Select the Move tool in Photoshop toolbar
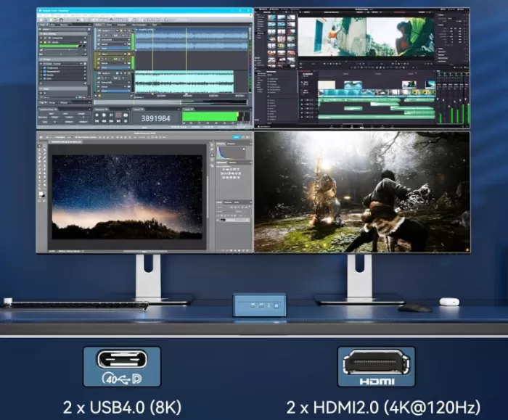The height and width of the screenshot is (420, 508). (x=40, y=146)
